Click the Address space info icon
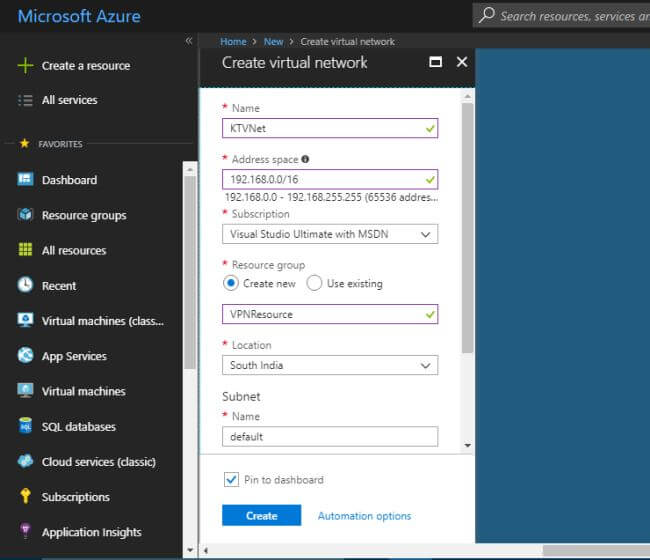Image resolution: width=650 pixels, height=560 pixels. coord(305,159)
